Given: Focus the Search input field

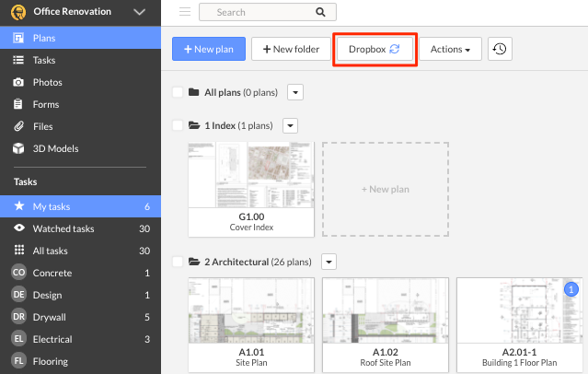Looking at the screenshot, I should [268, 12].
